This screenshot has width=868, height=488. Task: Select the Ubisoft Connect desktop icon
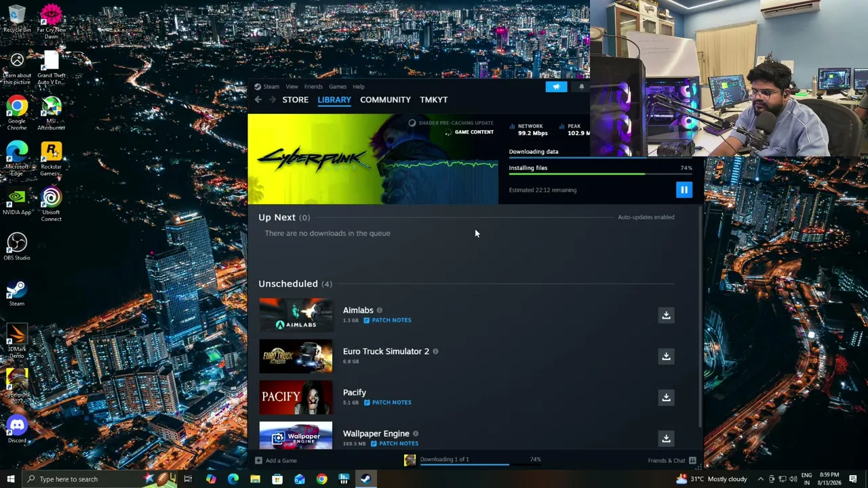51,205
